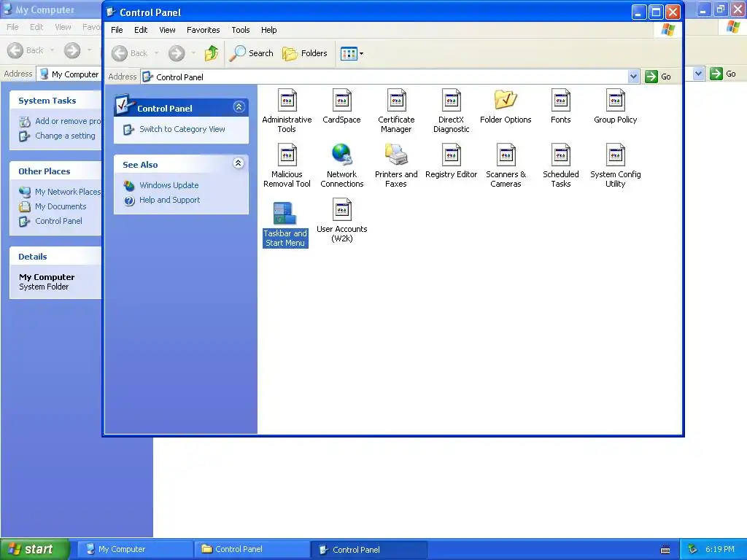
Task: Open the Favorites menu in Control Panel
Action: [x=203, y=30]
